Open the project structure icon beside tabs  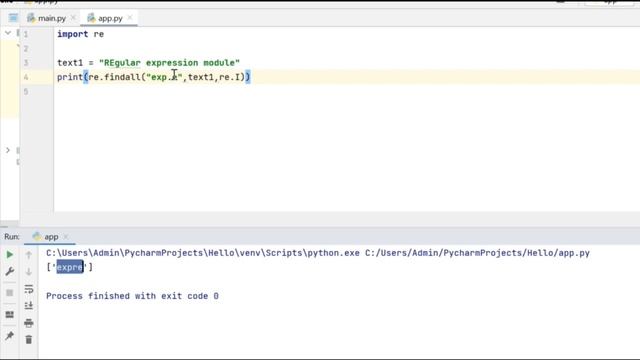[x=13, y=18]
